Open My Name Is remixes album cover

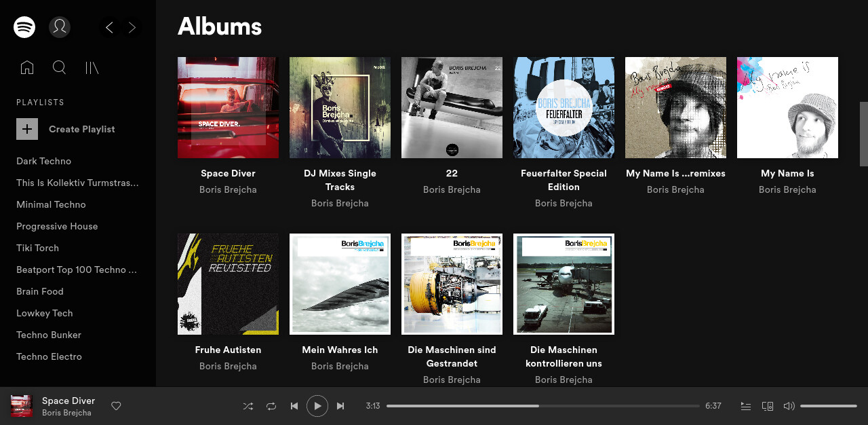pyautogui.click(x=675, y=107)
